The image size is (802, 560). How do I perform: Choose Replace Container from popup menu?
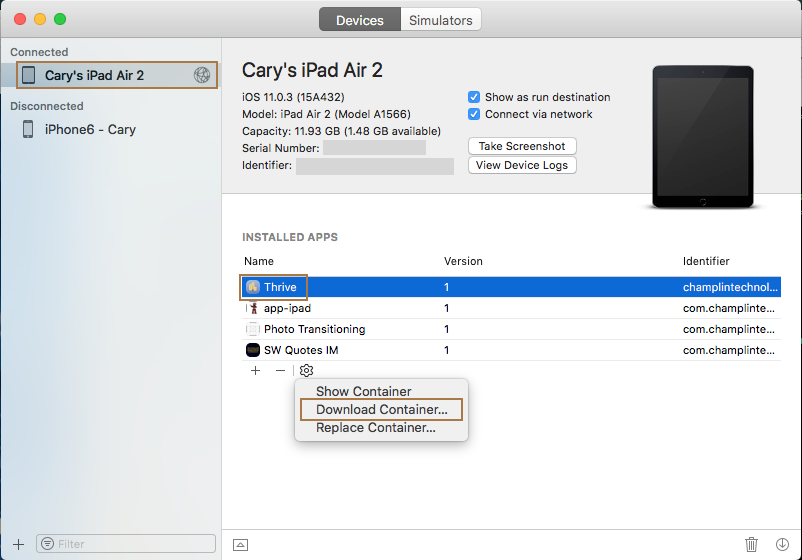(375, 428)
